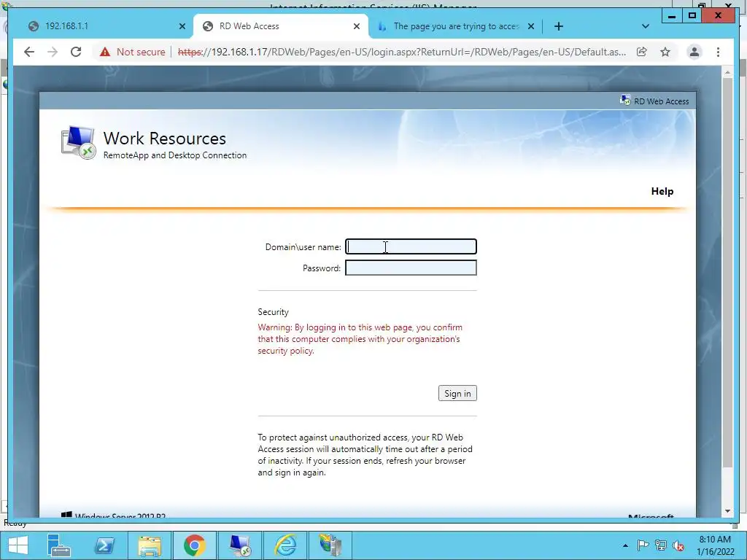Click the scroll down arrow of the page

coord(727,511)
